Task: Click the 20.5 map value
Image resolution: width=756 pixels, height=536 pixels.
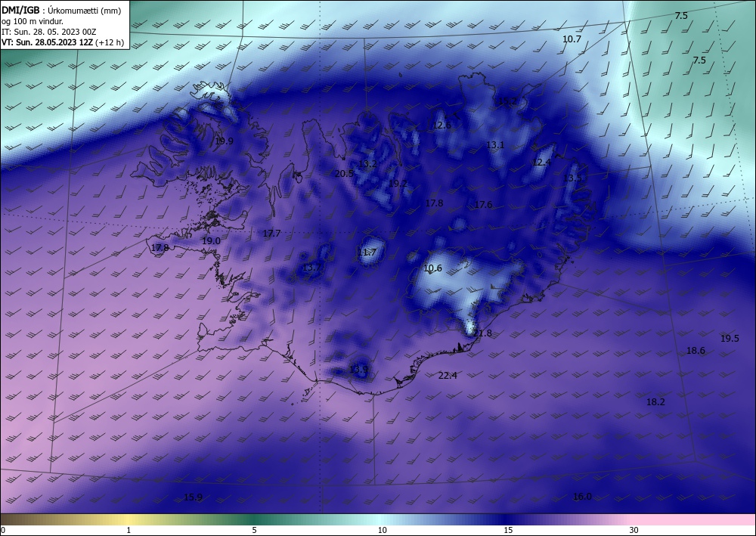Action: pos(344,174)
